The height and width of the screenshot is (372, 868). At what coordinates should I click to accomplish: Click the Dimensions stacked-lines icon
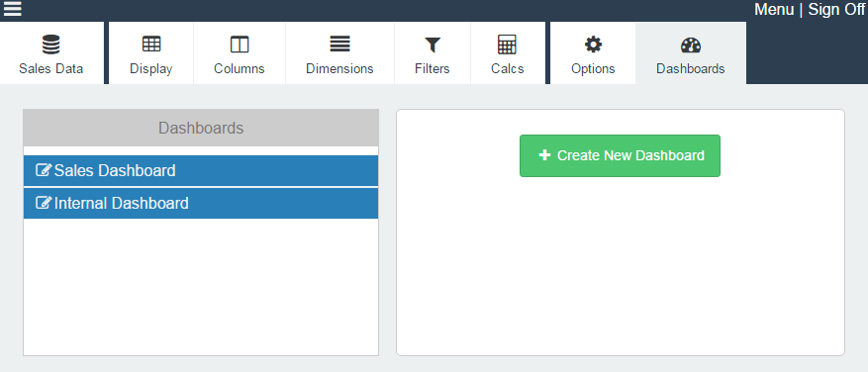pyautogui.click(x=339, y=45)
